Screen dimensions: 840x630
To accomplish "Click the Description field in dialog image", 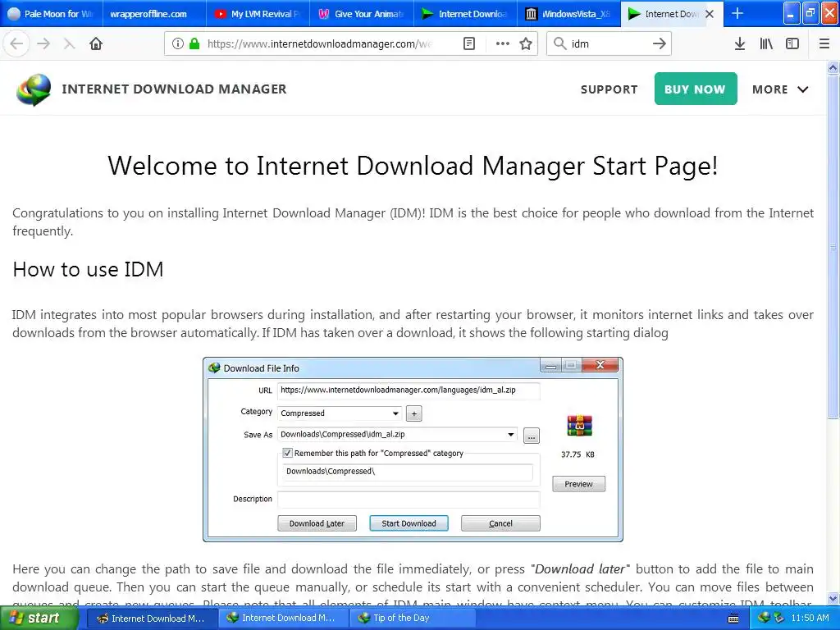I will (x=409, y=500).
